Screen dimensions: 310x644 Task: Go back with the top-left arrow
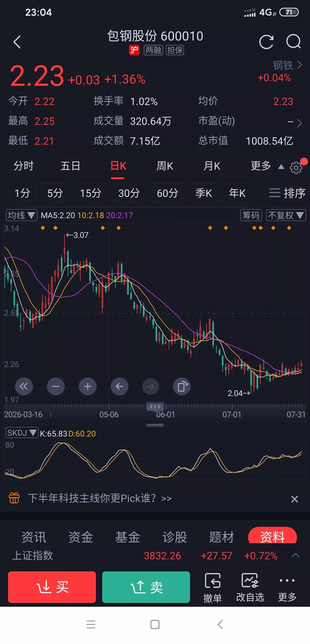[17, 42]
